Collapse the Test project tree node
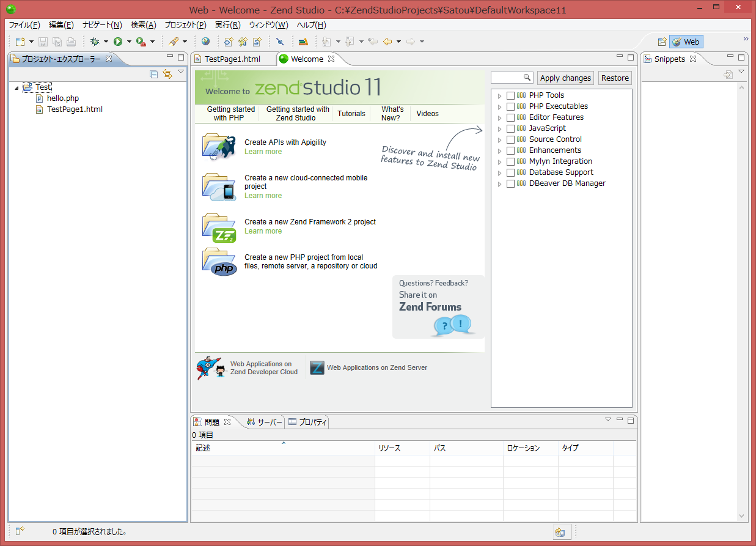 point(17,88)
